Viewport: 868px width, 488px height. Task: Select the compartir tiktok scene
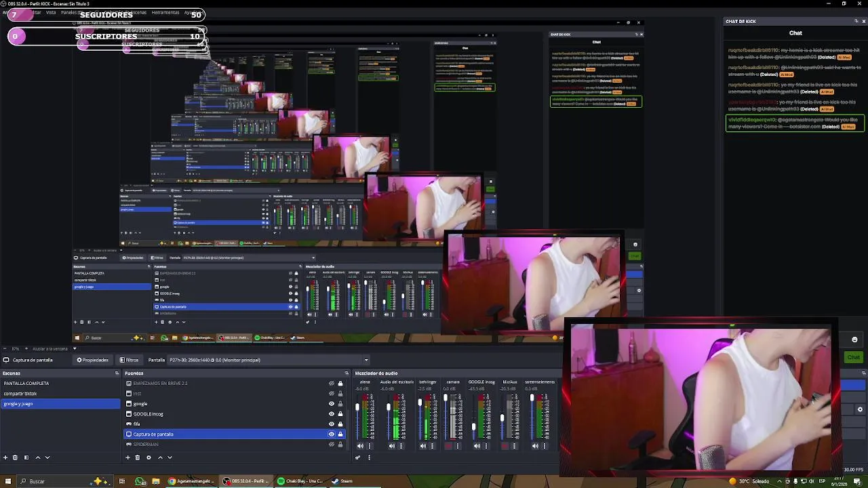click(60, 394)
